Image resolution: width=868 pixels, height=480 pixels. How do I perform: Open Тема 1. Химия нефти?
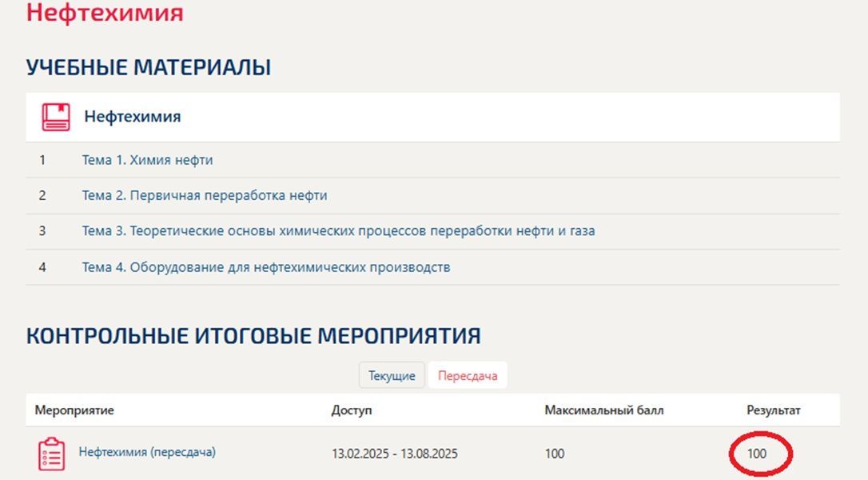click(147, 160)
